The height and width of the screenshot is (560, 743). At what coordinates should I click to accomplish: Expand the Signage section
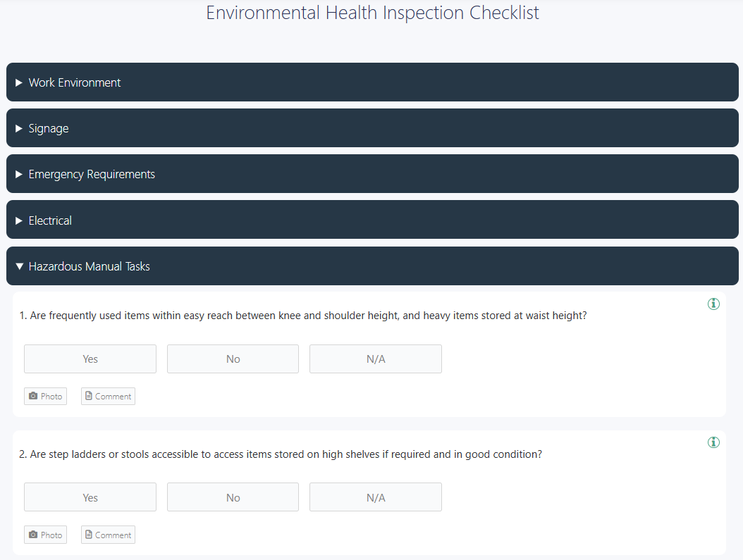pyautogui.click(x=372, y=128)
